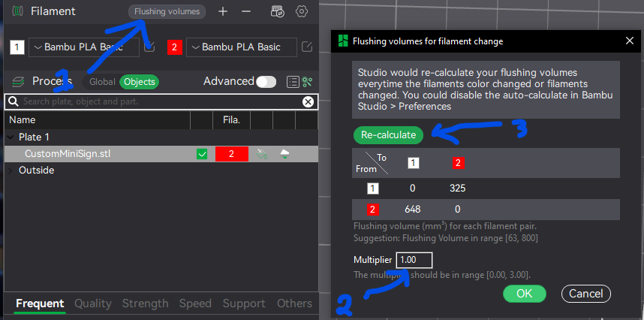Click the red filament 2 color swatch
The width and height of the screenshot is (644, 320).
(174, 47)
